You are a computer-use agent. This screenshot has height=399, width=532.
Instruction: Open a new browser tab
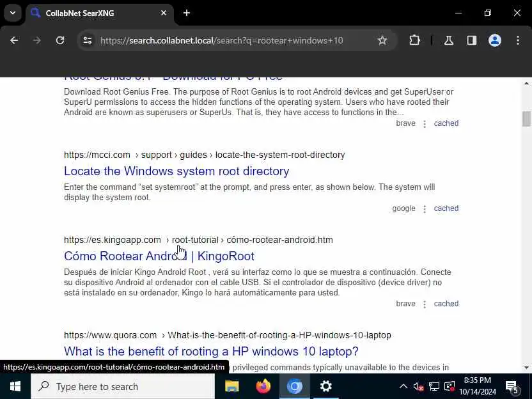point(187,13)
